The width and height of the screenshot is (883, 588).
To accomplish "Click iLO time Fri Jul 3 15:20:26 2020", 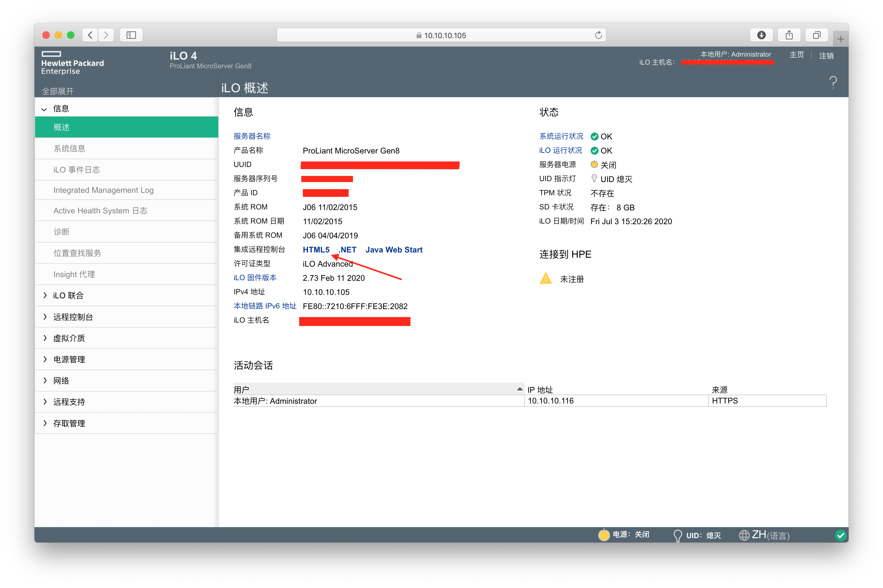I will 631,222.
